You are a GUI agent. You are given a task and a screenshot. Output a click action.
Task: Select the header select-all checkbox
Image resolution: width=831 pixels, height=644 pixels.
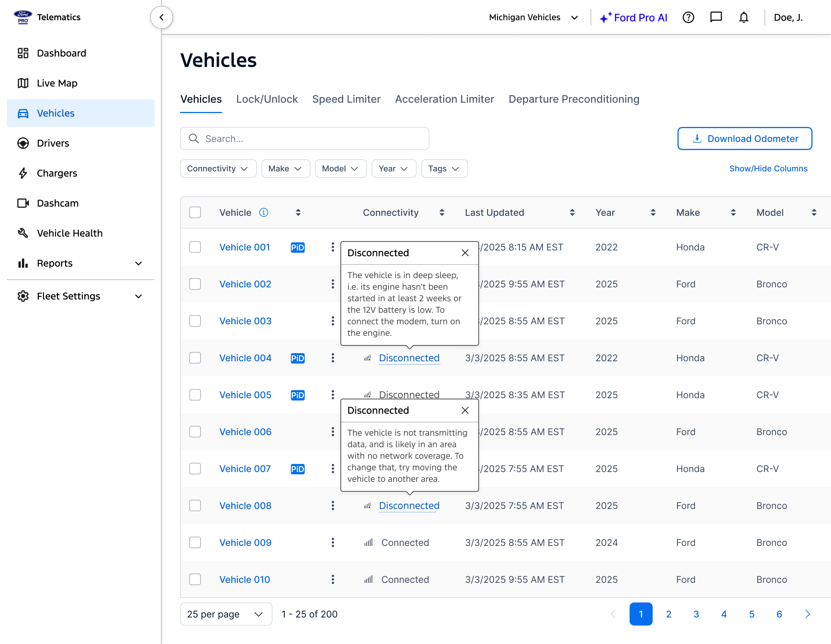pos(195,212)
